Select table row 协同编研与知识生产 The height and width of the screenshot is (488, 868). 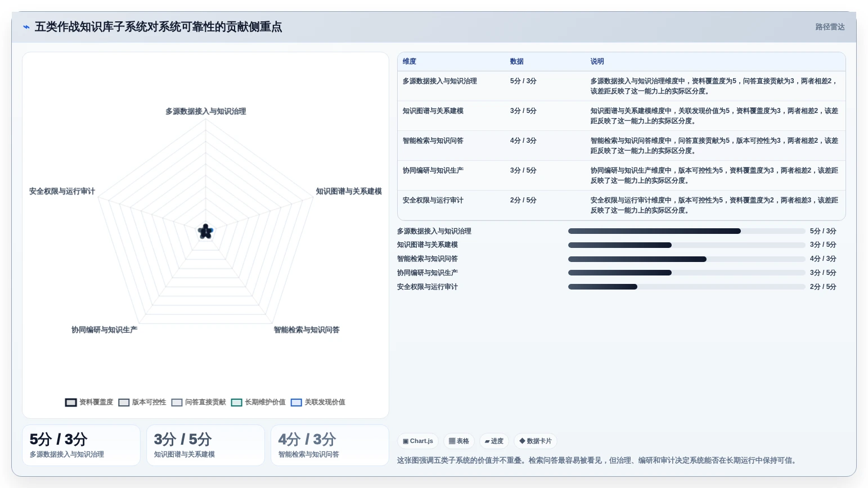coord(621,175)
